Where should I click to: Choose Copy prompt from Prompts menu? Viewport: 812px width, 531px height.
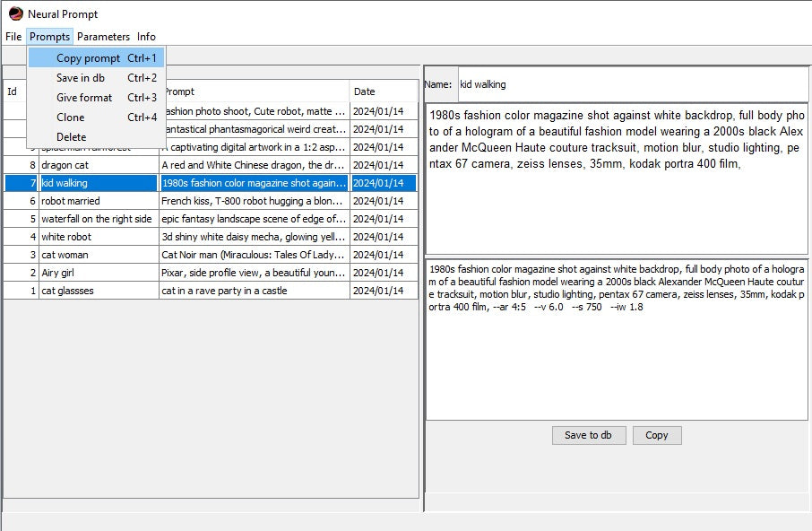tap(88, 58)
